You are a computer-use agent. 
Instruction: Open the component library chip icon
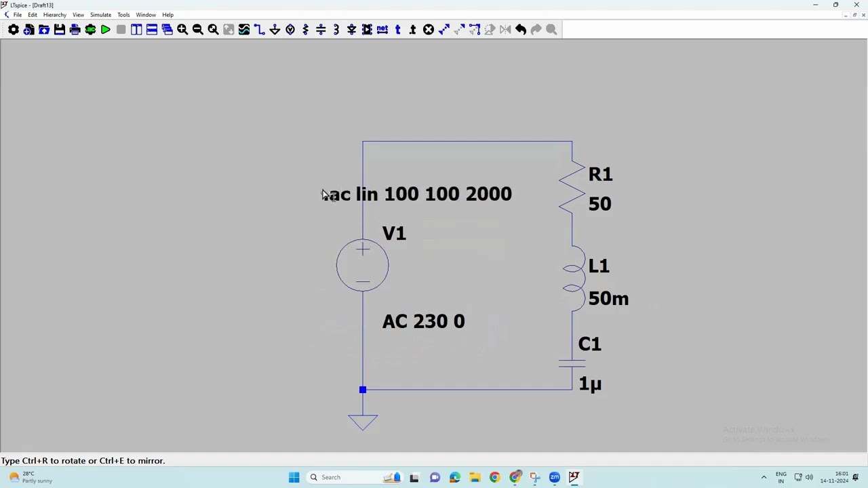[367, 30]
